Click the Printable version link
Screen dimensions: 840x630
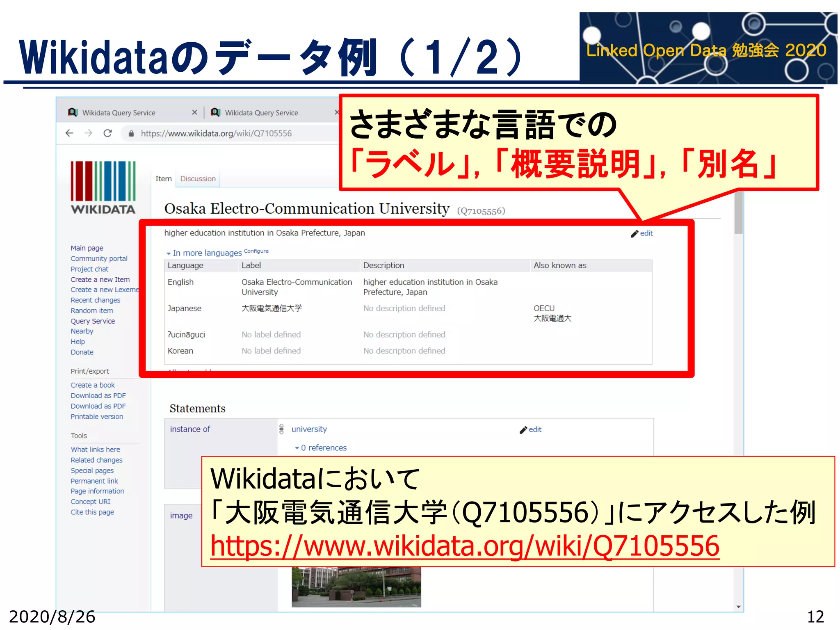pos(97,417)
